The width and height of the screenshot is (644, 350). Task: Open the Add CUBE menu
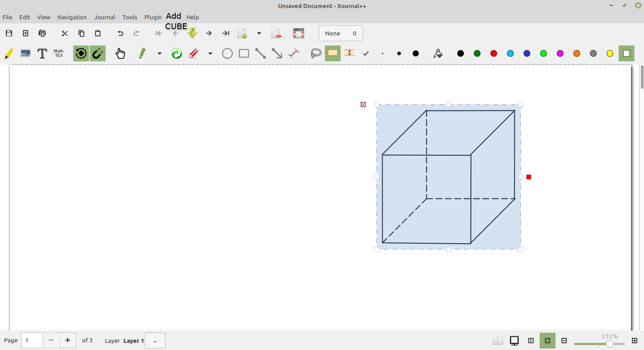174,21
